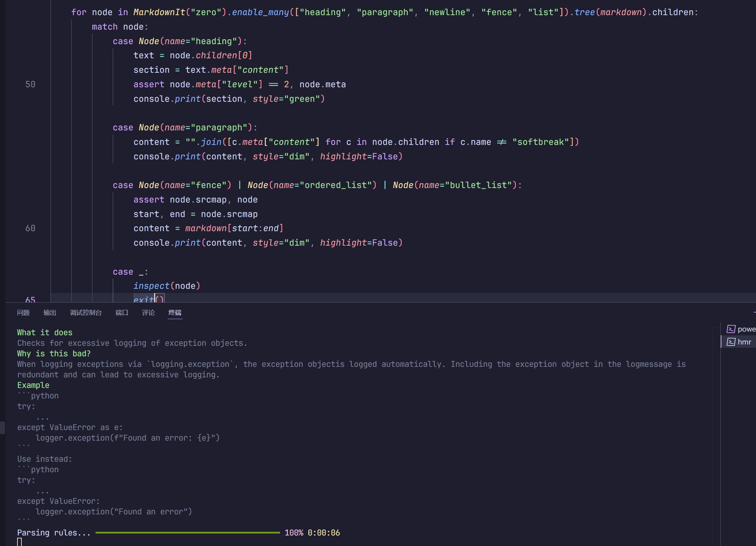Screen dimensions: 756x546
Task: Click the terminal cursor prompt block
Action: coord(19,542)
